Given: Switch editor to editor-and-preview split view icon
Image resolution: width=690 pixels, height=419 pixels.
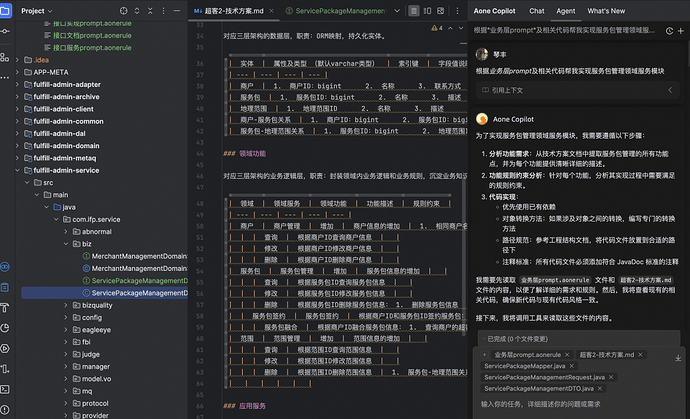Looking at the screenshot, I should click(x=427, y=11).
